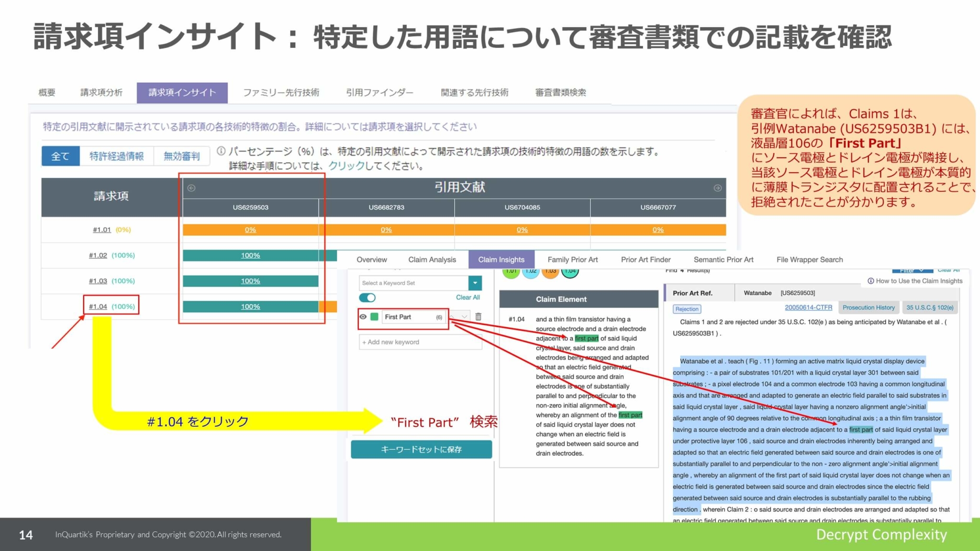The width and height of the screenshot is (980, 551).
Task: Delete the First Part keyword with trash icon
Action: click(478, 317)
